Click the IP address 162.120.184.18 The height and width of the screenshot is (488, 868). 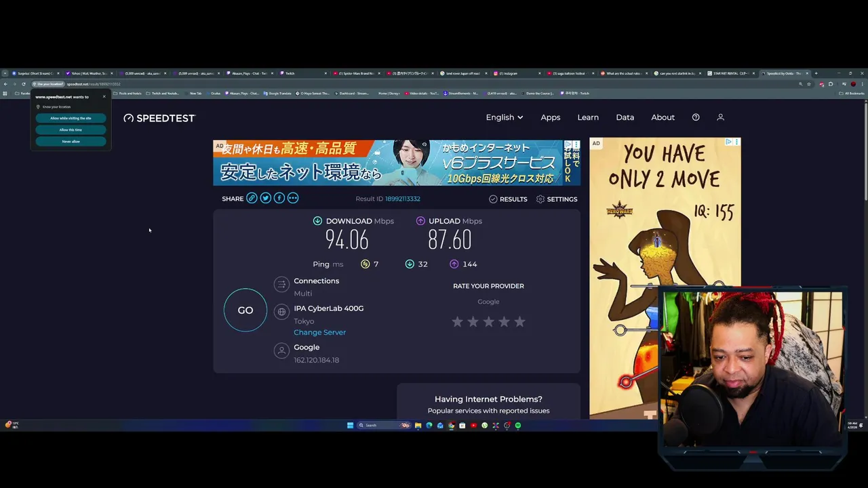[317, 360]
